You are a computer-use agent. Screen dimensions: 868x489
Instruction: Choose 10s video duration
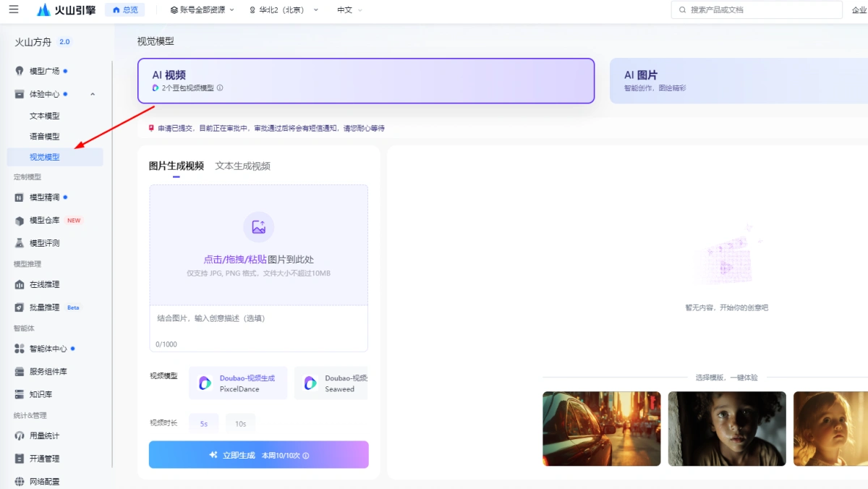pos(241,424)
